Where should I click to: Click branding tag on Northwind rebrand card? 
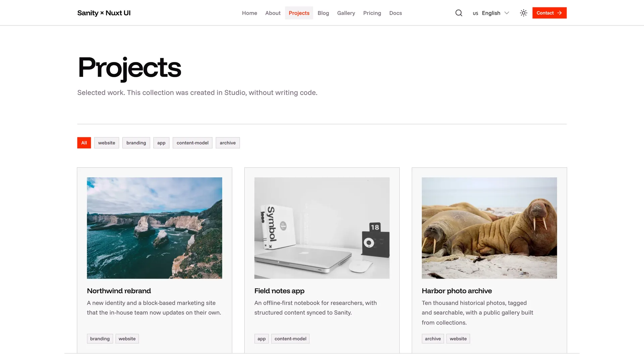(100, 339)
